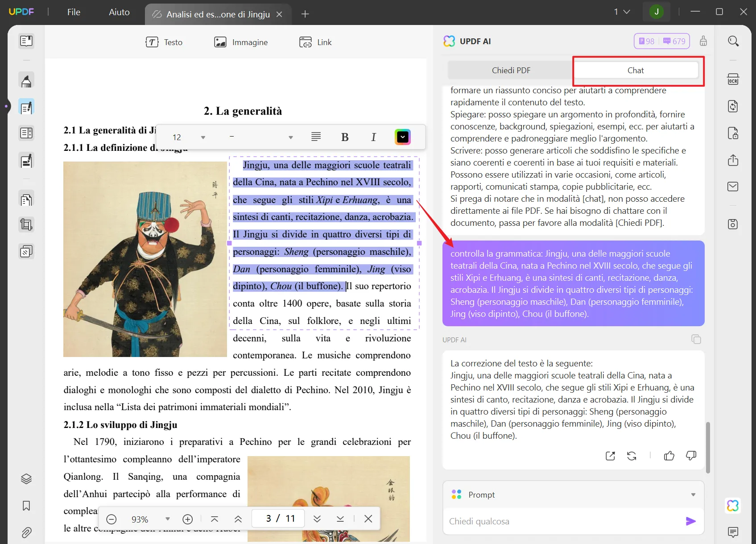The height and width of the screenshot is (544, 756).
Task: Zoom out with the minus button
Action: [112, 519]
